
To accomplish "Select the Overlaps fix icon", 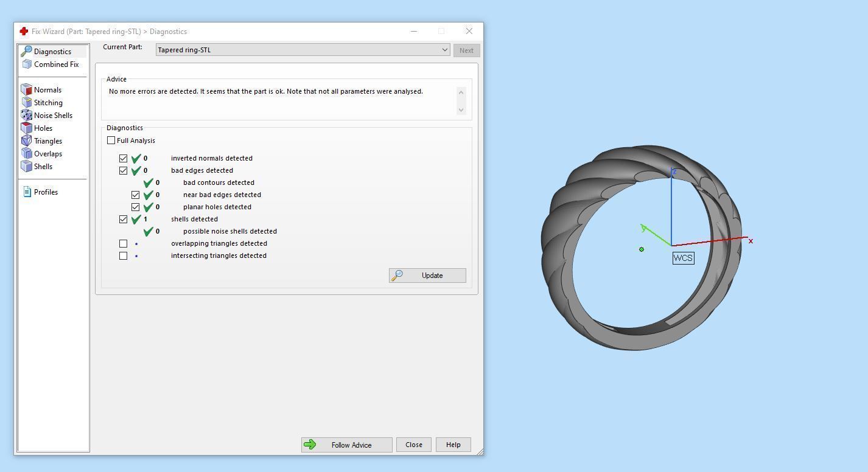I will [x=26, y=154].
